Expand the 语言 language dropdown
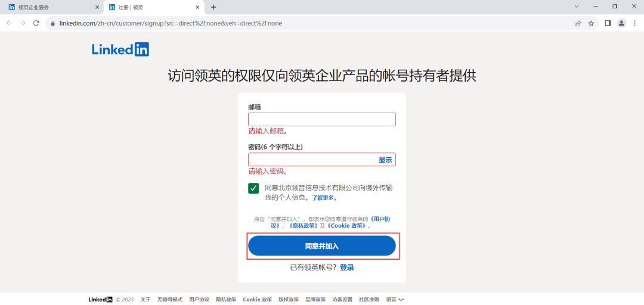644x305 pixels. pyautogui.click(x=395, y=299)
